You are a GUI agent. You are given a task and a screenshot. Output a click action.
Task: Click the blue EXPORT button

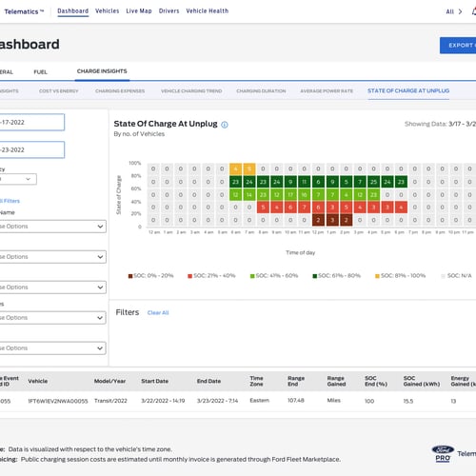(458, 46)
